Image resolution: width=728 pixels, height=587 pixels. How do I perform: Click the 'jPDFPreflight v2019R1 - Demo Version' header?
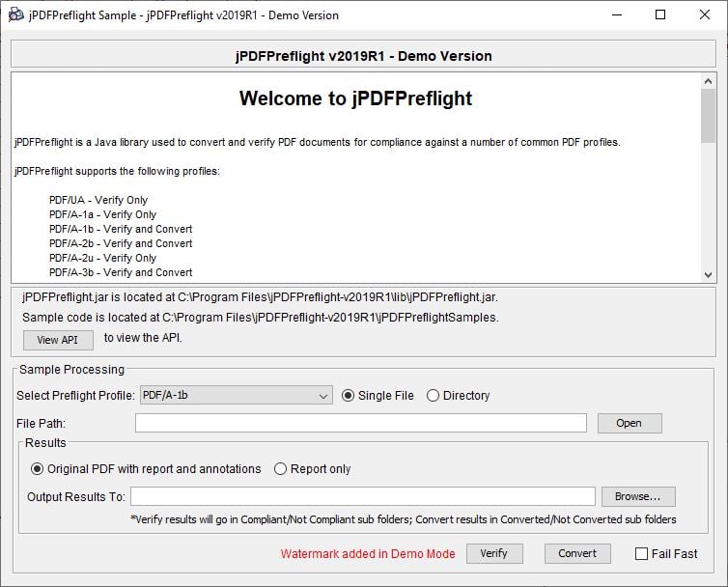click(x=364, y=56)
